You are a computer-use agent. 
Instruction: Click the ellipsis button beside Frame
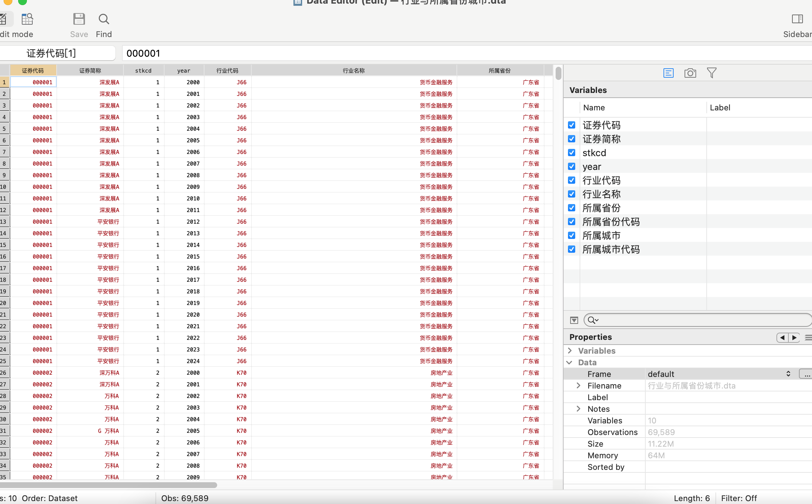click(x=806, y=374)
